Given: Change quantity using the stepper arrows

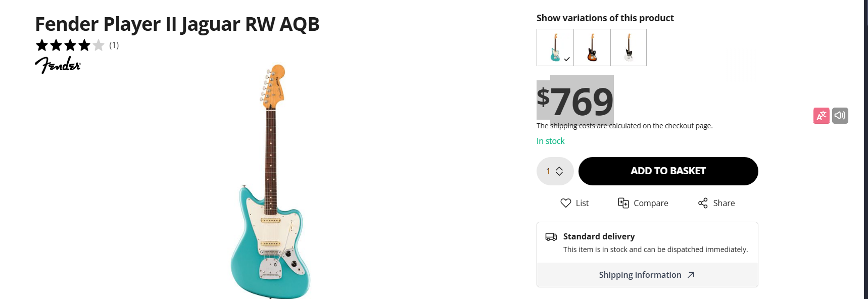Looking at the screenshot, I should [x=559, y=171].
